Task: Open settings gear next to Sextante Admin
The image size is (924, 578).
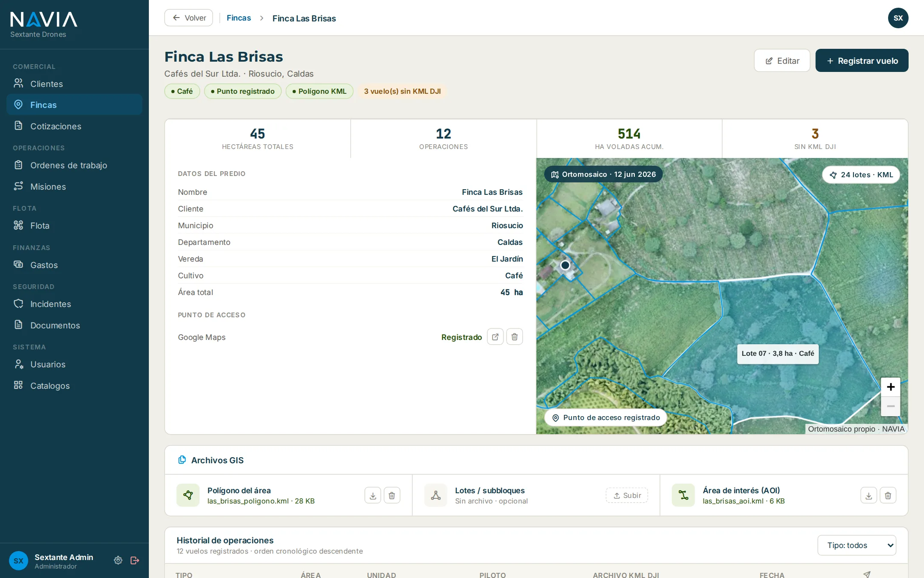Action: pyautogui.click(x=118, y=560)
